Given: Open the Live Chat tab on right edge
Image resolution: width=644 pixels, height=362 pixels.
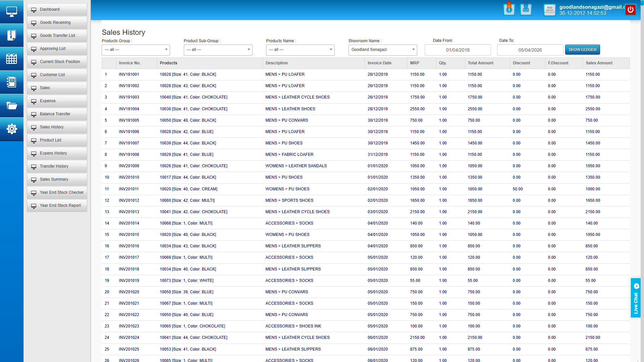Looking at the screenshot, I should (636, 298).
